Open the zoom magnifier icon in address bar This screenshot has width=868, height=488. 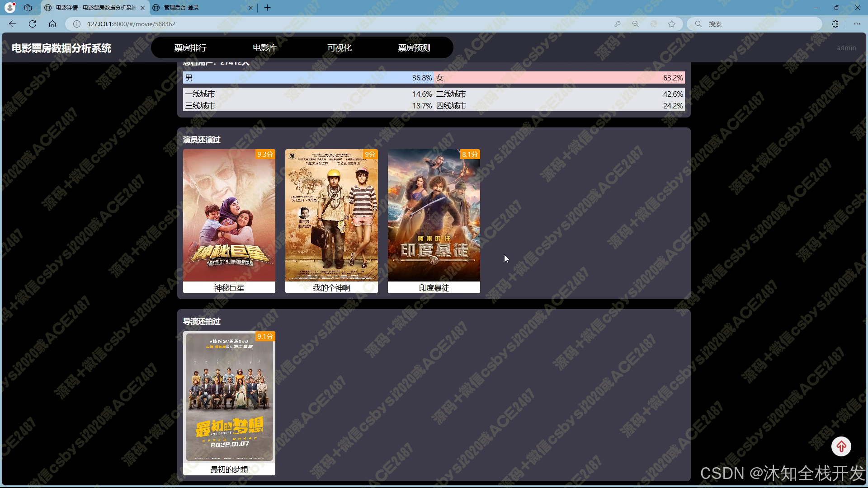(x=636, y=24)
